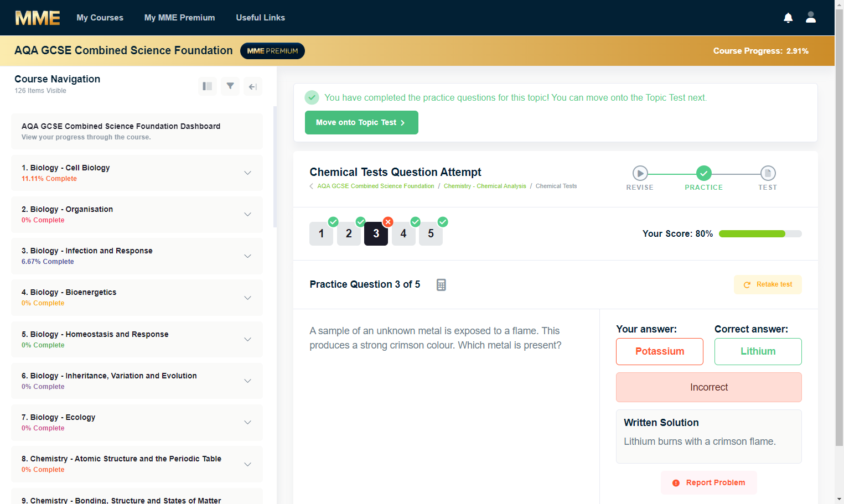Open the user account profile icon
The image size is (844, 504).
coord(811,18)
